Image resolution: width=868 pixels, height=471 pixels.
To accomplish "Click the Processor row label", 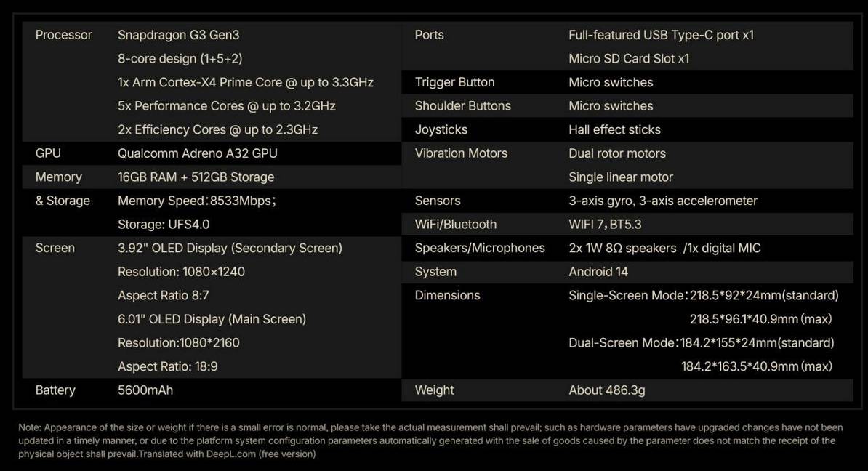I will pos(63,35).
